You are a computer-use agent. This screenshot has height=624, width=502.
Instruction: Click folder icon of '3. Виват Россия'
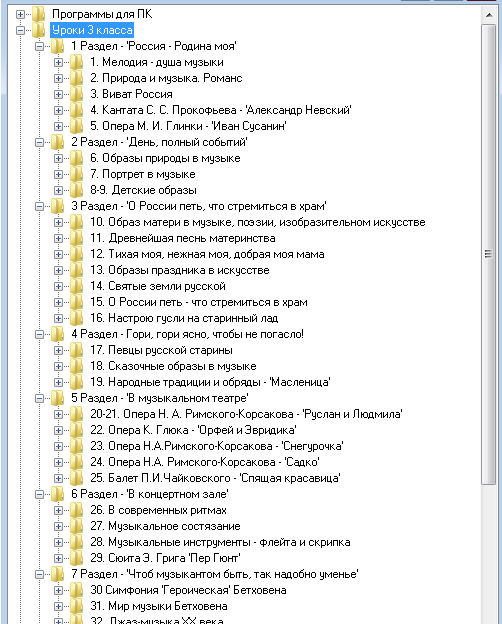(76, 94)
